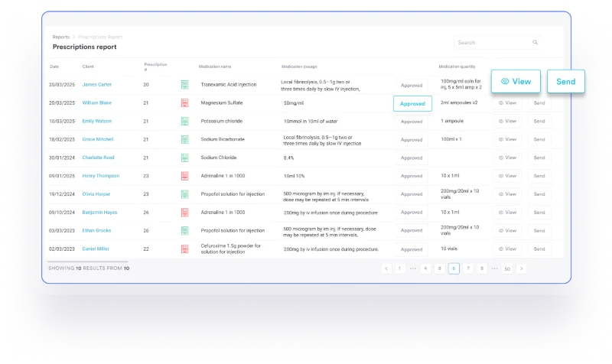
Task: Click the red document icon in Henry Thompson's row
Action: 184,176
